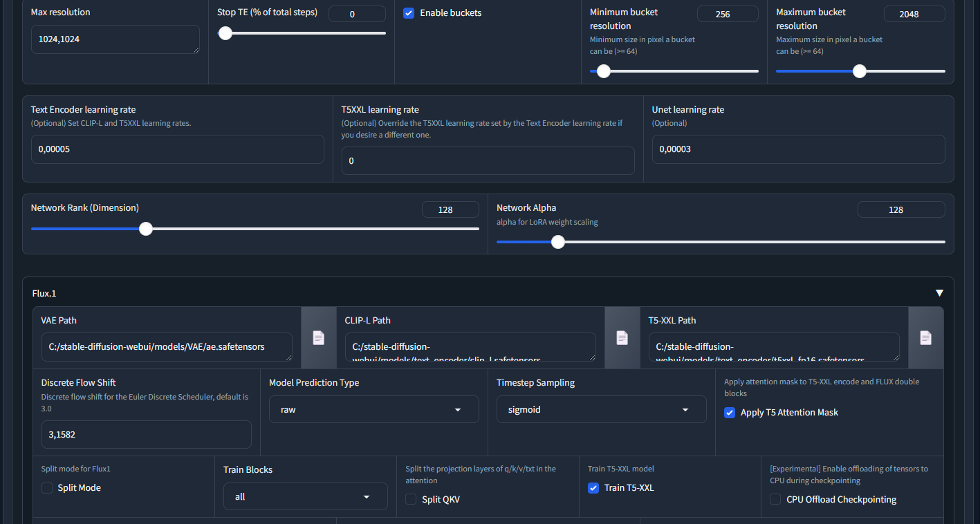Focus the T5XXL learning rate field
The width and height of the screenshot is (980, 524).
[x=488, y=160]
